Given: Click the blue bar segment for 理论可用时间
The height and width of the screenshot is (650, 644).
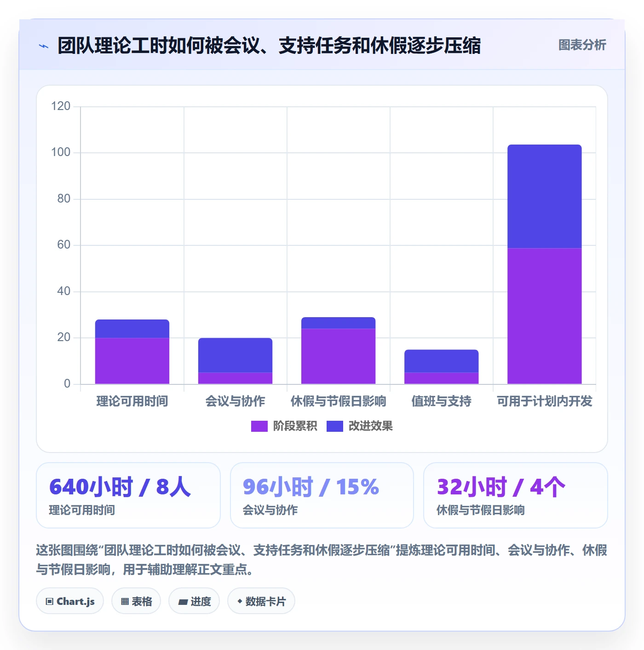Looking at the screenshot, I should (132, 329).
